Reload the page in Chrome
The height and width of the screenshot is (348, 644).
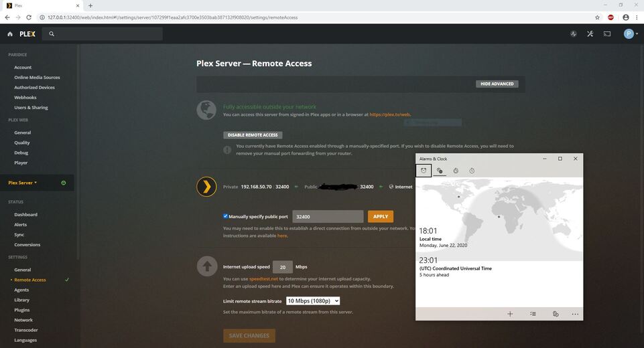coord(29,17)
